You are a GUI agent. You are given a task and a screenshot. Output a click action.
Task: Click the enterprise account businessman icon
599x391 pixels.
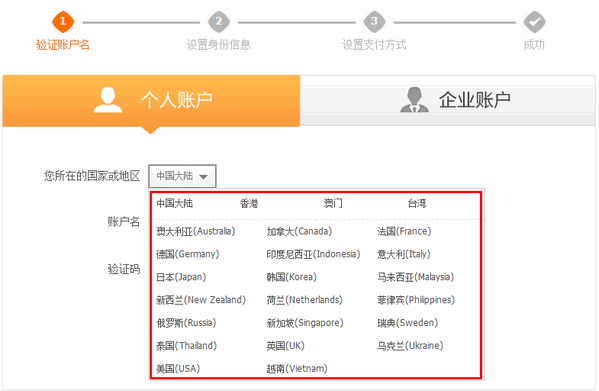pos(414,100)
